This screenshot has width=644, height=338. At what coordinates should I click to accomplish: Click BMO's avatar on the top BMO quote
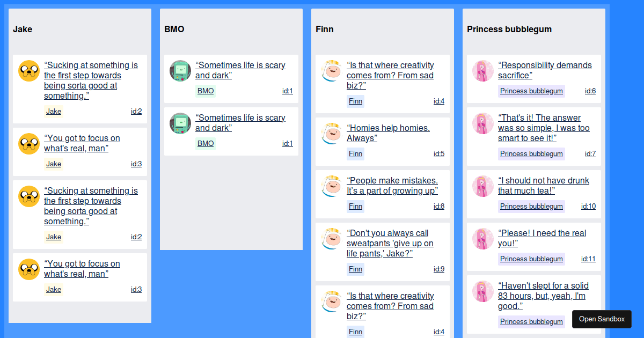[x=180, y=70]
